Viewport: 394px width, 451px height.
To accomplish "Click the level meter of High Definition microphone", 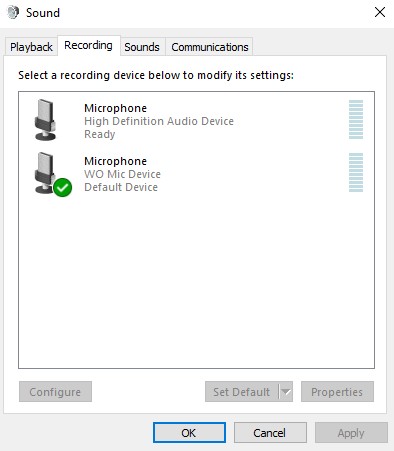I will click(356, 119).
